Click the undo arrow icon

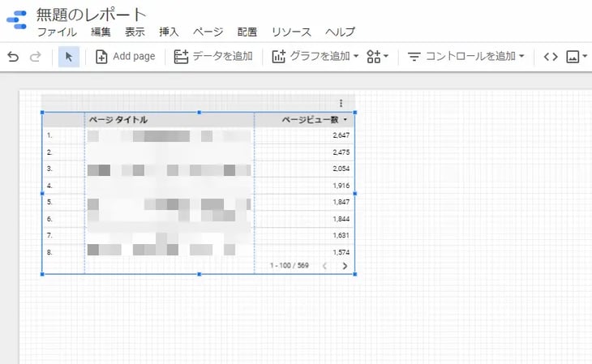click(x=12, y=57)
